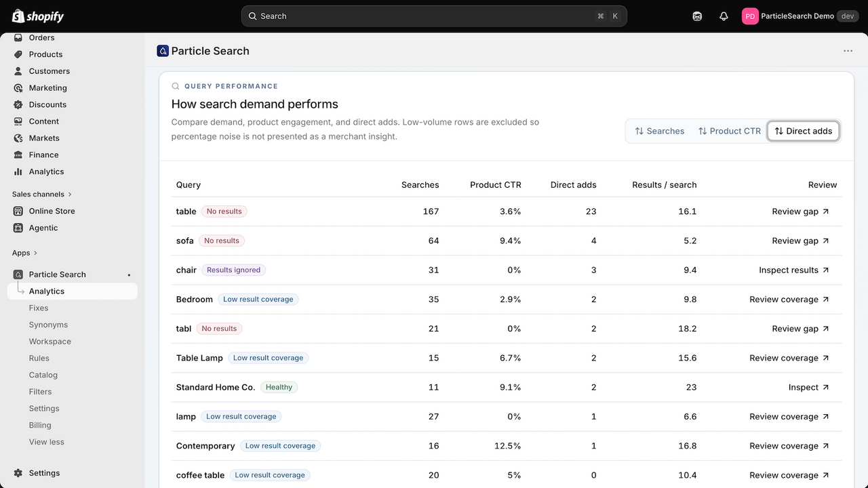
Task: Click Review gap for tabl
Action: [800, 329]
